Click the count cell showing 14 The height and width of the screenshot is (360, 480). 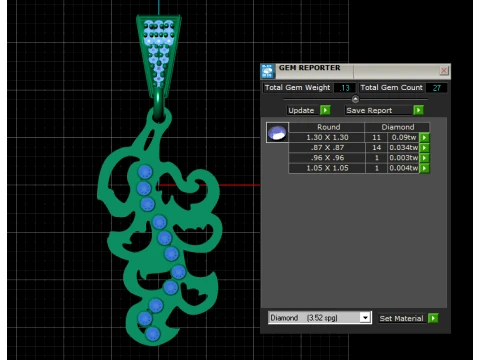[376, 148]
